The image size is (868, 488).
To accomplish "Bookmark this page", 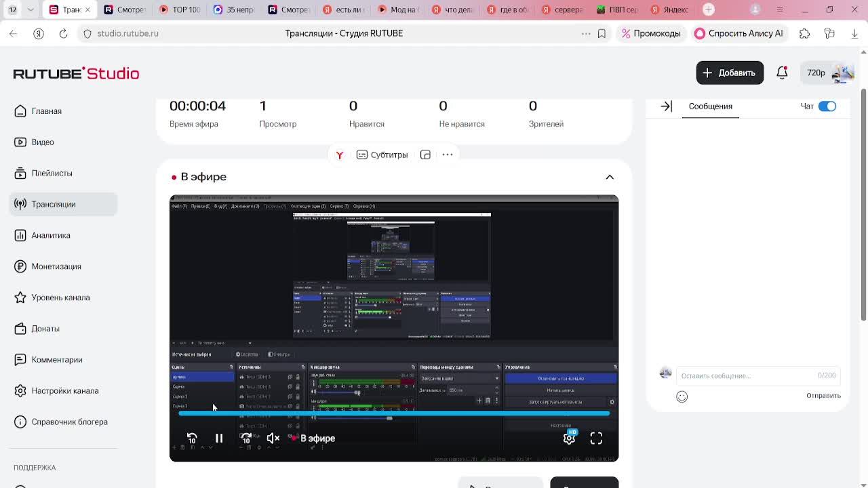I will tap(601, 33).
